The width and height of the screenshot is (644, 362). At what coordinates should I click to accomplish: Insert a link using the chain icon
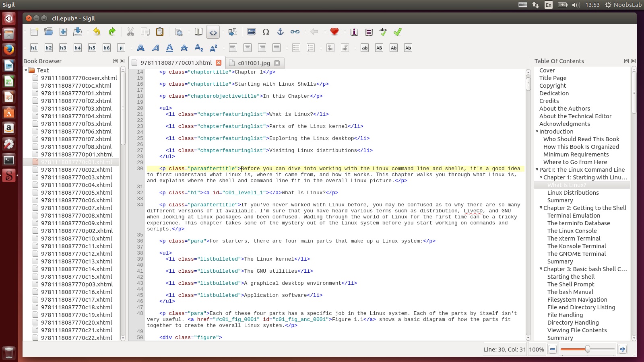(295, 32)
